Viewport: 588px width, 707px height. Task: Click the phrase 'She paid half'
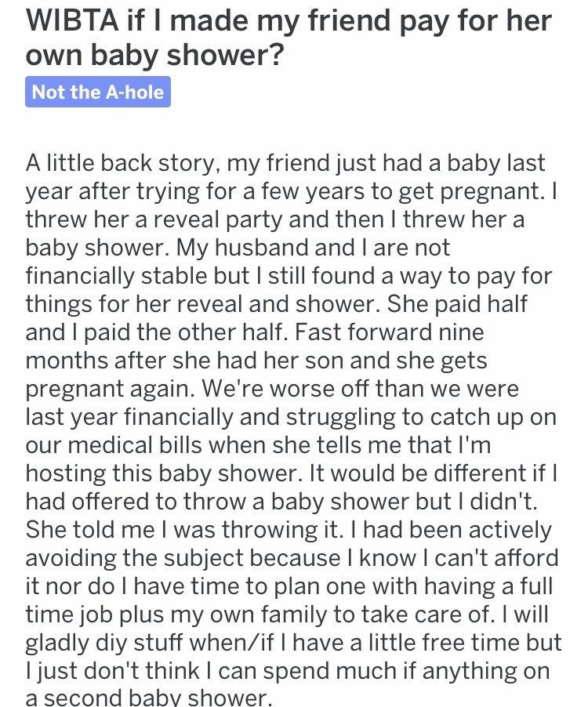457,304
